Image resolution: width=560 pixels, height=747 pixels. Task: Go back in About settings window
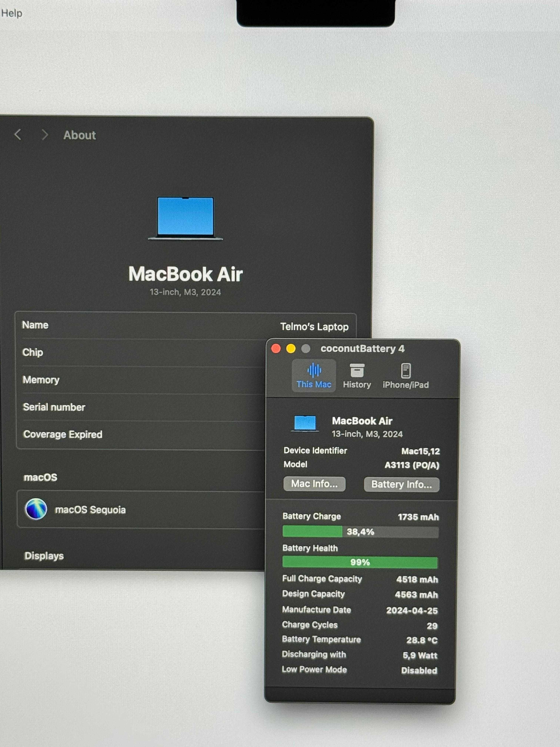(x=18, y=135)
